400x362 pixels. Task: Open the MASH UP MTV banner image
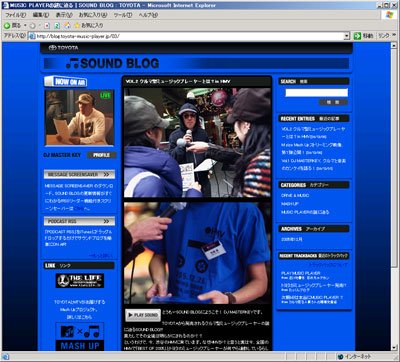80,337
